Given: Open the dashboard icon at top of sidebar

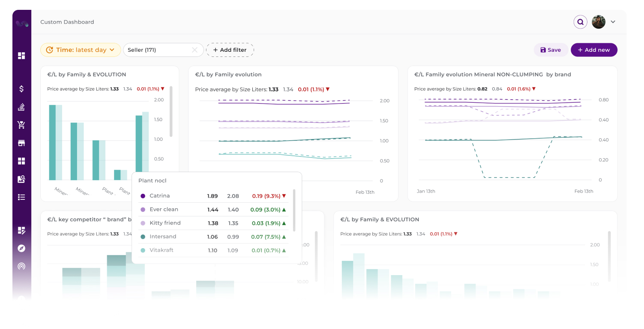Looking at the screenshot, I should point(21,56).
